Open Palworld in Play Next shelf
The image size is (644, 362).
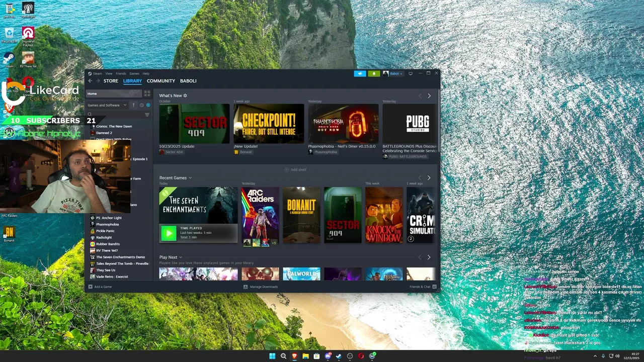point(301,274)
